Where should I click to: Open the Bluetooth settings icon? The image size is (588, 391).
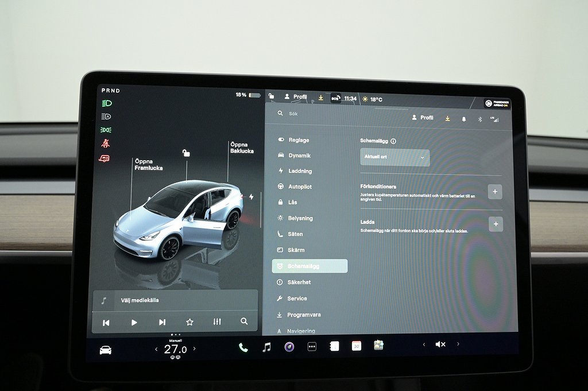480,119
